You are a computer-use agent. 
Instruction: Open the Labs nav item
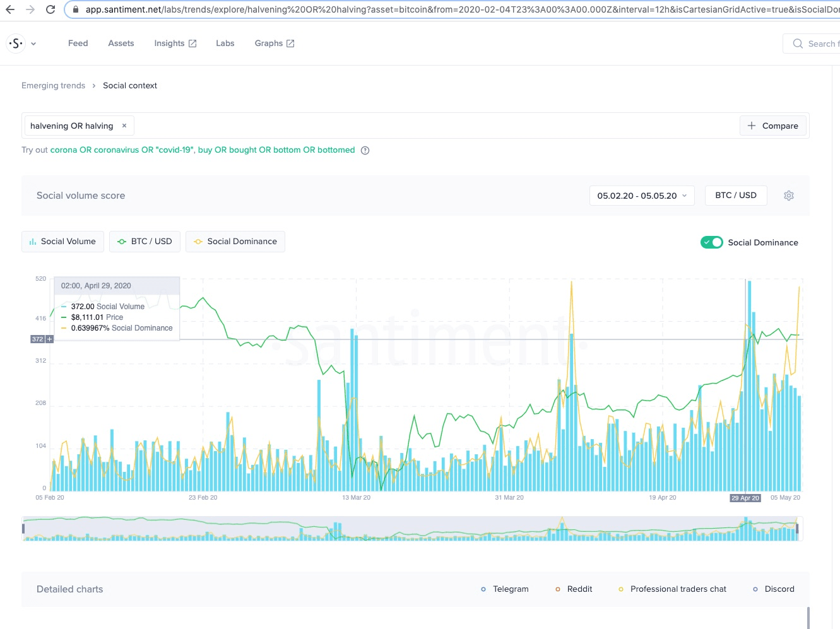[225, 44]
